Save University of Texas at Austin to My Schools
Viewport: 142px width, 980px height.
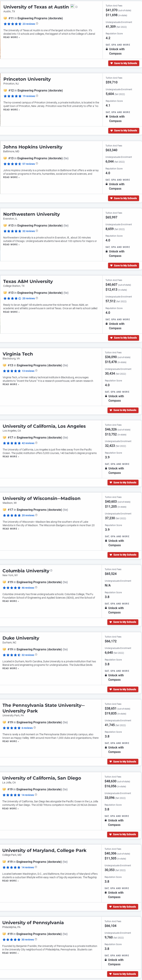(x=123, y=63)
